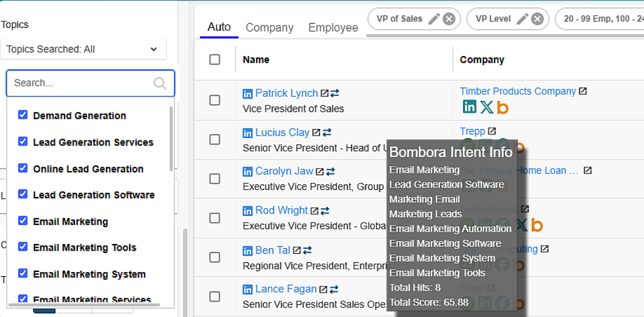Open Ben Tal contact link
Viewport: 644px width, 317px height.
coord(273,249)
